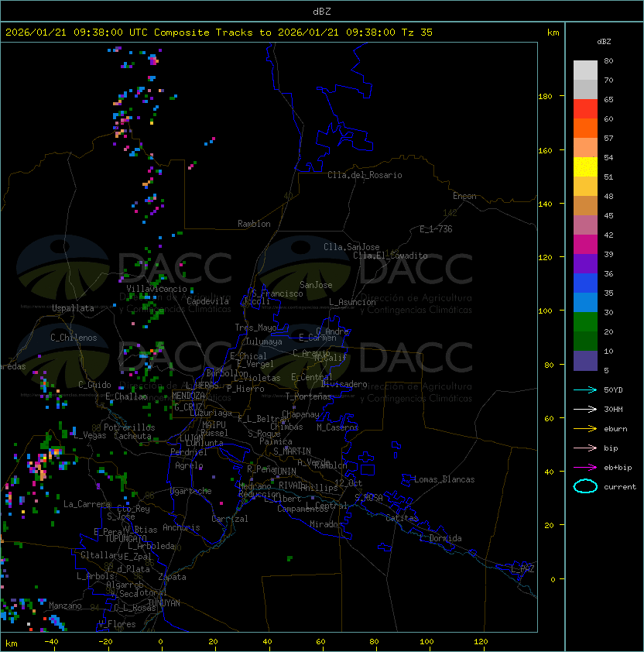Click the light gray 70–80 dBZ swatch
644x652 pixels.
tap(585, 70)
